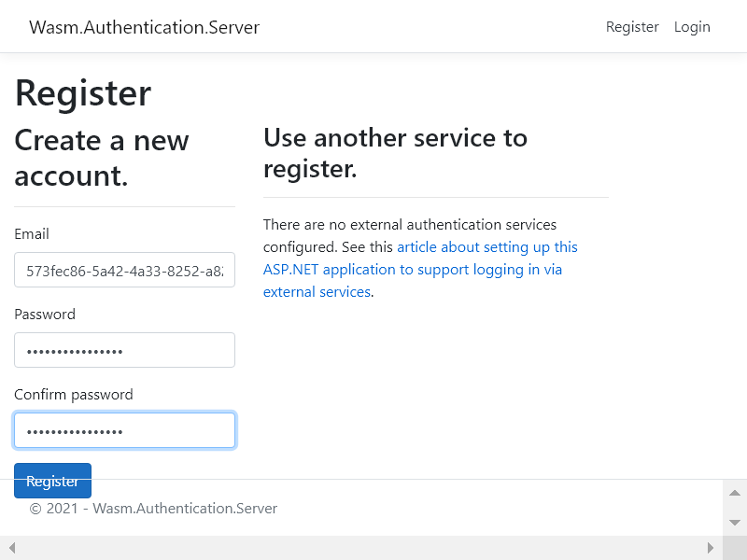Viewport: 747px width, 560px height.
Task: Click the "Email" field label
Action: 32,234
